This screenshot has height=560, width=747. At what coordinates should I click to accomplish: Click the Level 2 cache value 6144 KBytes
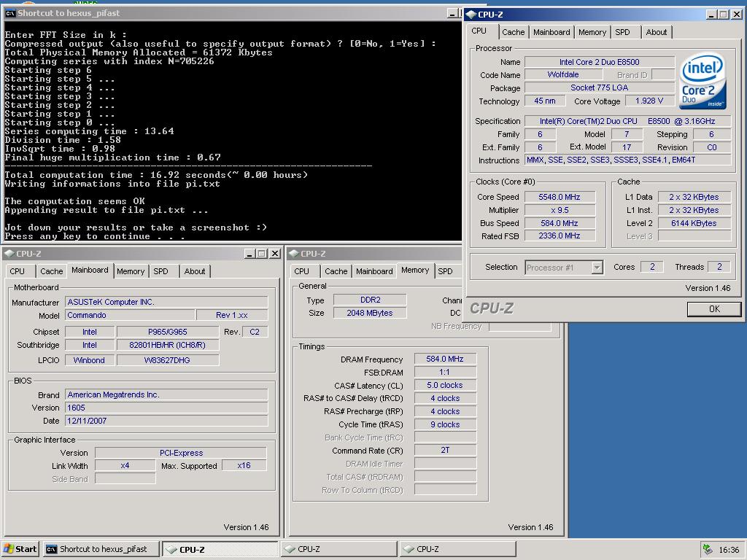pos(694,223)
